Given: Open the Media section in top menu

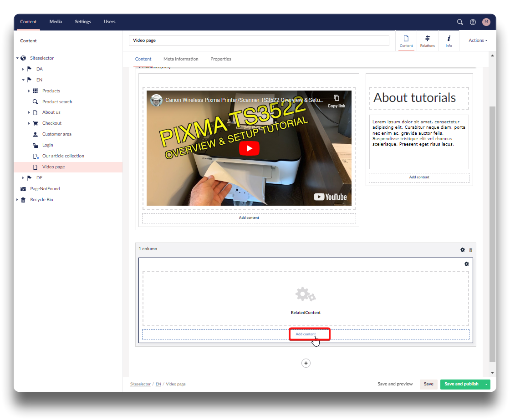Looking at the screenshot, I should tap(56, 22).
